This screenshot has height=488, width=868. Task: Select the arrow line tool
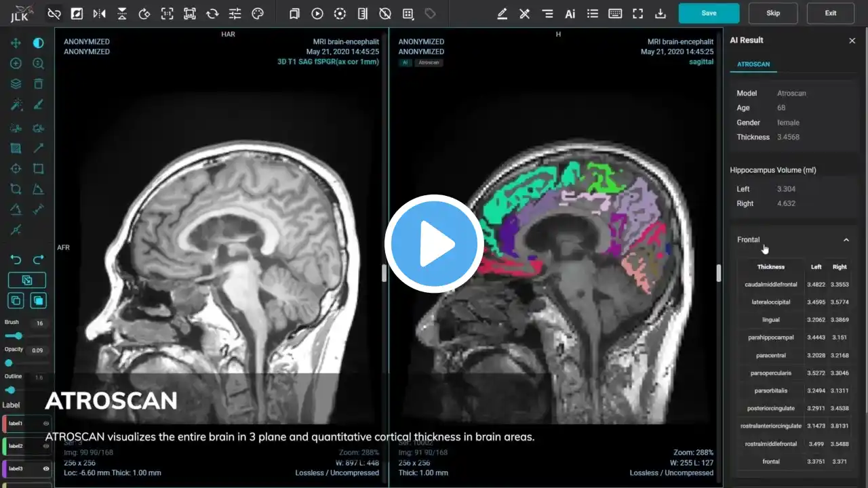pos(39,148)
